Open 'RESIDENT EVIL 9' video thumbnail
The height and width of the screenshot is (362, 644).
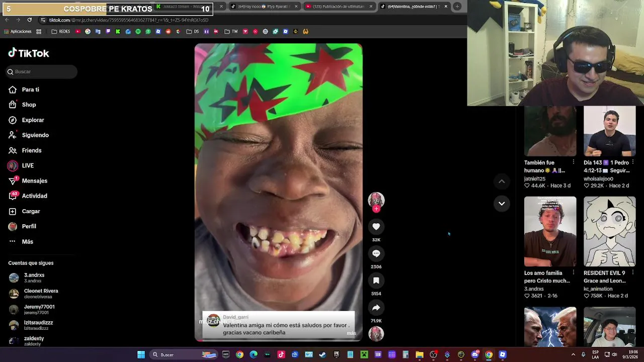click(609, 231)
